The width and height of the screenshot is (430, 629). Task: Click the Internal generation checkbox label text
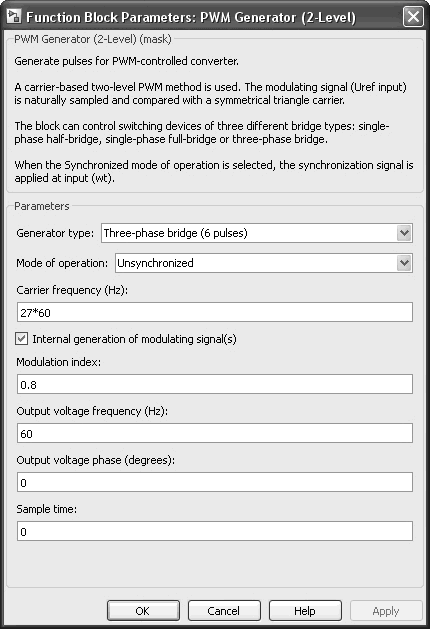pos(134,339)
